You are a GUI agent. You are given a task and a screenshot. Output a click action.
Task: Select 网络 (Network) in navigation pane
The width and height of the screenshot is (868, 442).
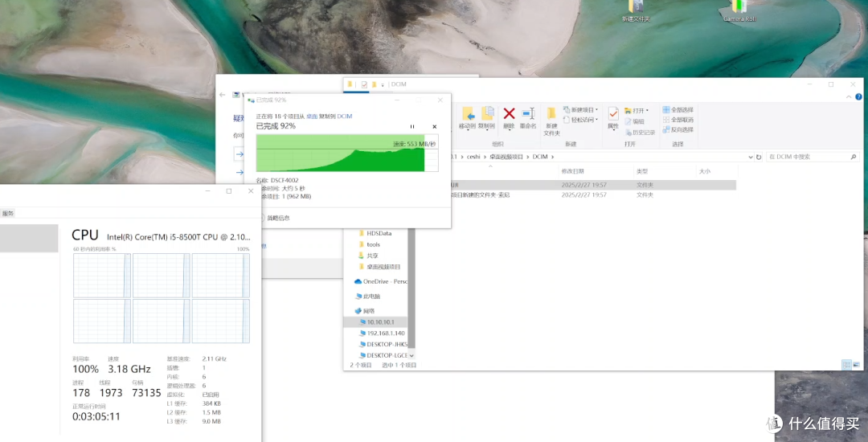coord(364,311)
